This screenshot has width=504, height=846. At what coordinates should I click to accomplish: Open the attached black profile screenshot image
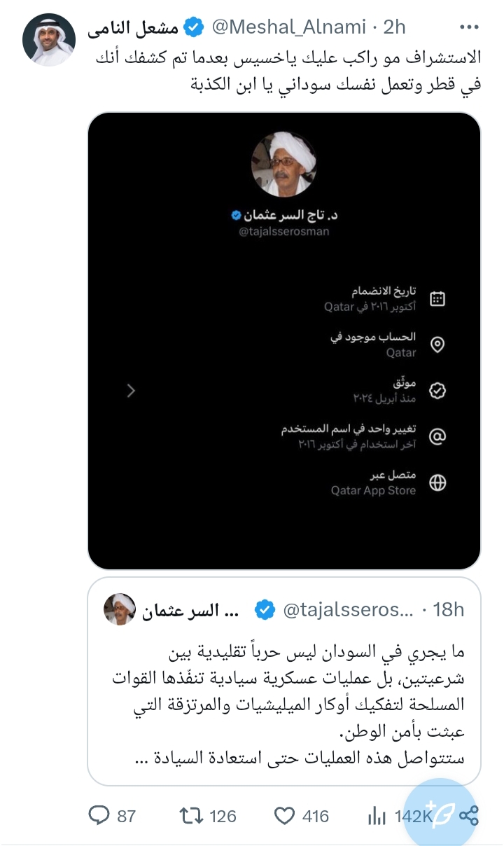(283, 340)
